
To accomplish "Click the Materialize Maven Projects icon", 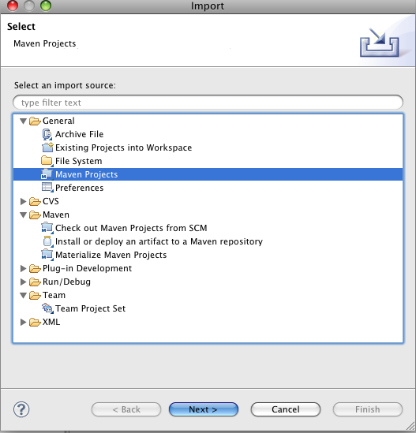I will [x=47, y=255].
